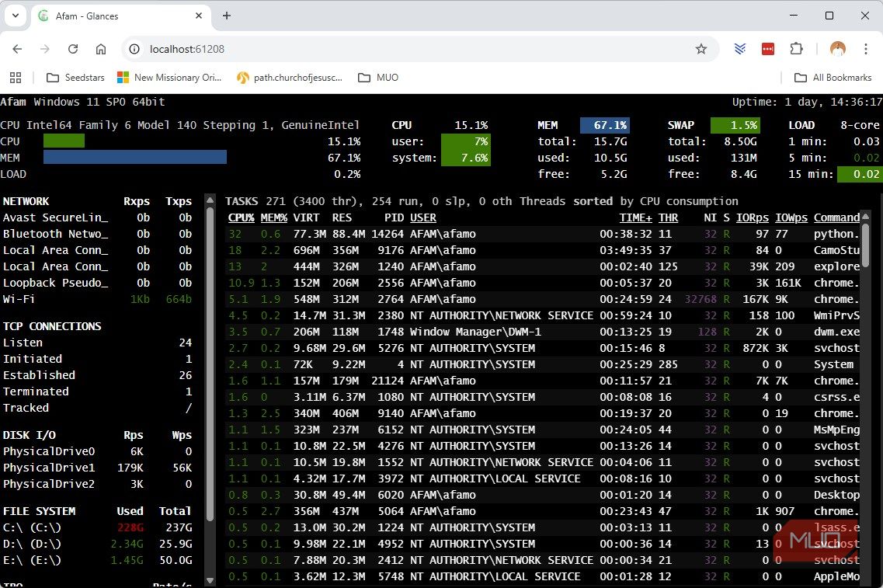This screenshot has height=588, width=883.
Task: Select the dwm.exe process row
Action: (x=544, y=332)
